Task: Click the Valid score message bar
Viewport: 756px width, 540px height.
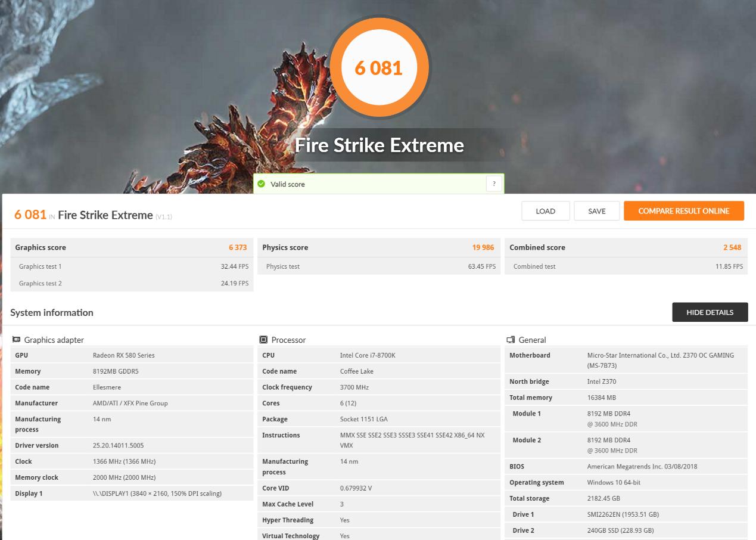Action: (379, 184)
